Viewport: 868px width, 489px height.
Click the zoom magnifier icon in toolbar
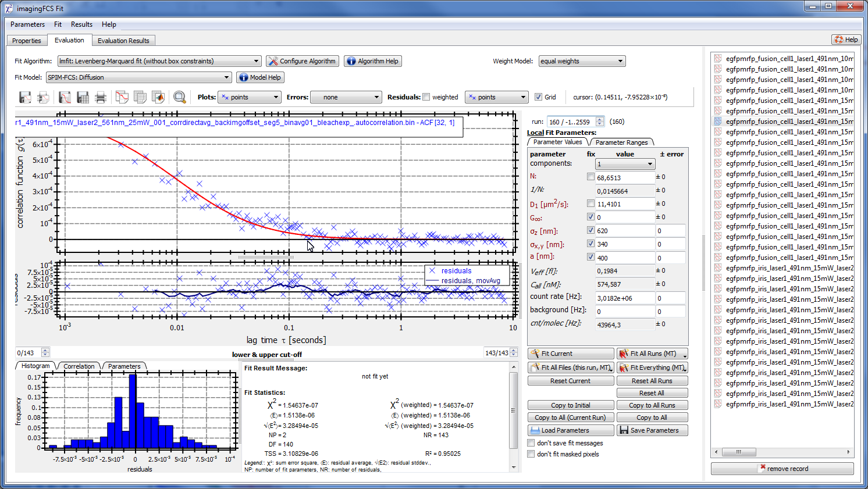pos(179,97)
